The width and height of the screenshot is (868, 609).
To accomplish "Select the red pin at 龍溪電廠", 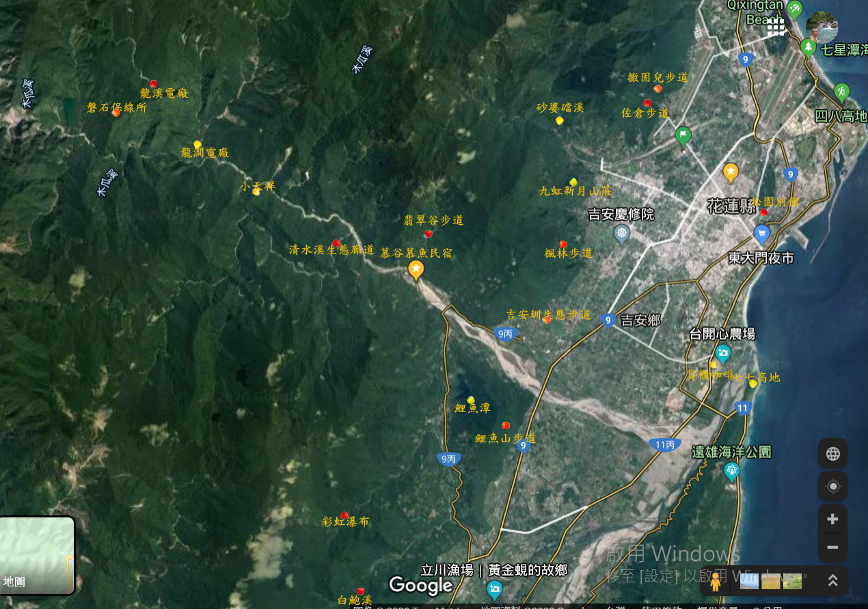I will pos(153,83).
